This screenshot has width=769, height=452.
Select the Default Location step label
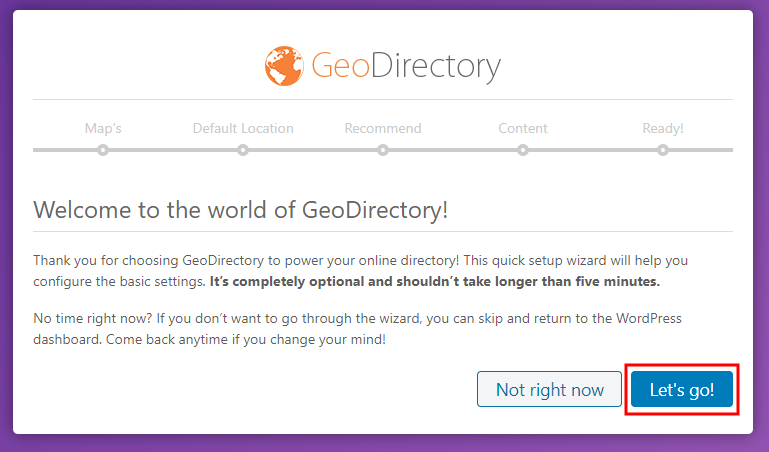(243, 128)
